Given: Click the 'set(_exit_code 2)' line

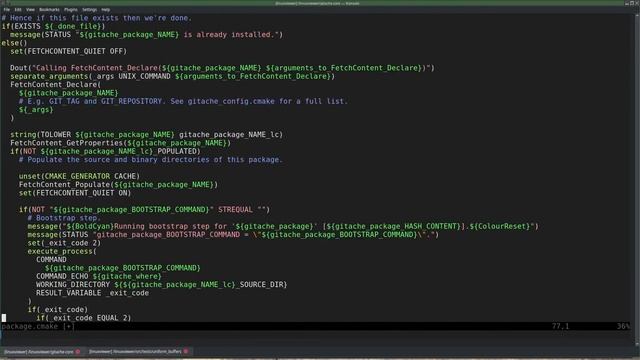Looking at the screenshot, I should (x=64, y=243).
